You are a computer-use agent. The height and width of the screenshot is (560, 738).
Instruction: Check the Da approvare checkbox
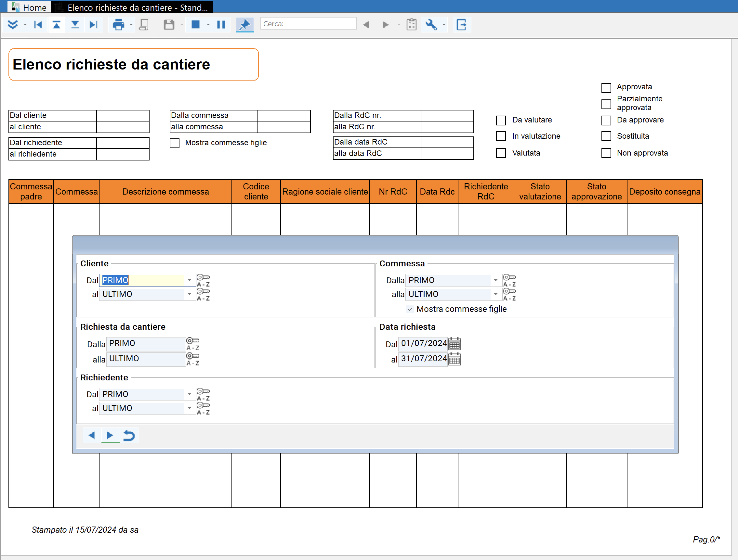click(606, 120)
